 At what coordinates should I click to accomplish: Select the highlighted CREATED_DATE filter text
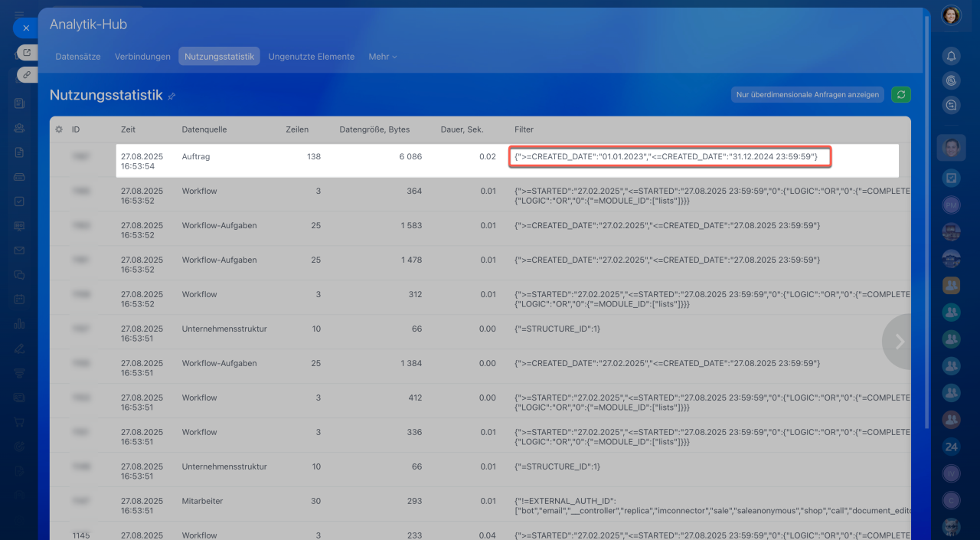(670, 157)
